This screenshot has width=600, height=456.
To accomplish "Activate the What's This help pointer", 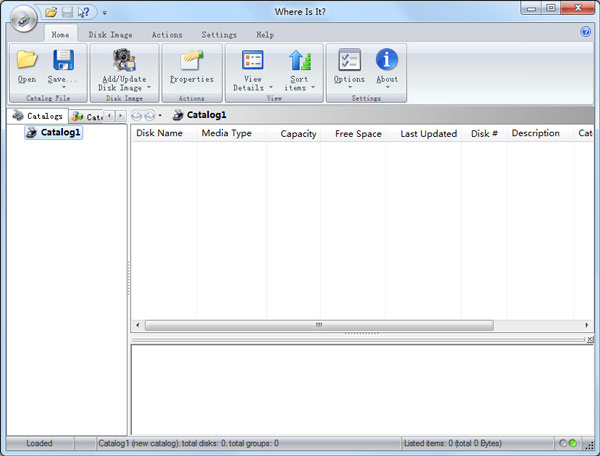I will click(x=83, y=13).
